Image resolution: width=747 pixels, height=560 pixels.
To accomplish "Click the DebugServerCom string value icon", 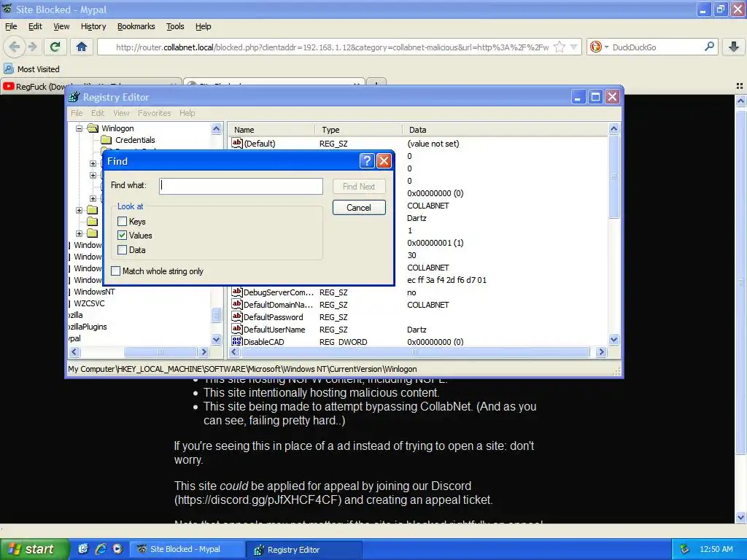I will click(237, 292).
